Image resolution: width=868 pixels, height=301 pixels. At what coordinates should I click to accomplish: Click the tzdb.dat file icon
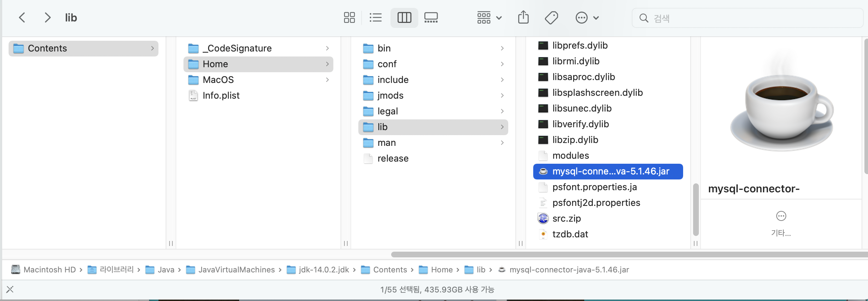(x=543, y=234)
